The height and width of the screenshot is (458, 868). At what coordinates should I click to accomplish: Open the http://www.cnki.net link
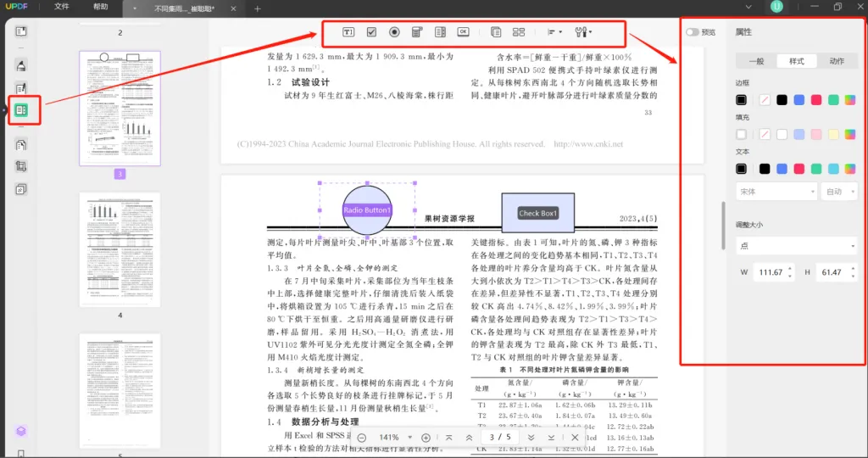click(x=588, y=144)
